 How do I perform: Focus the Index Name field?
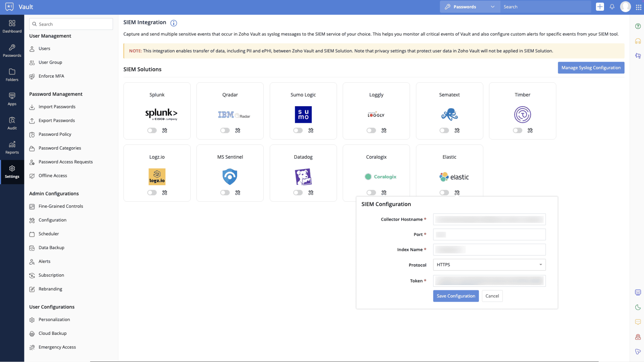point(489,250)
